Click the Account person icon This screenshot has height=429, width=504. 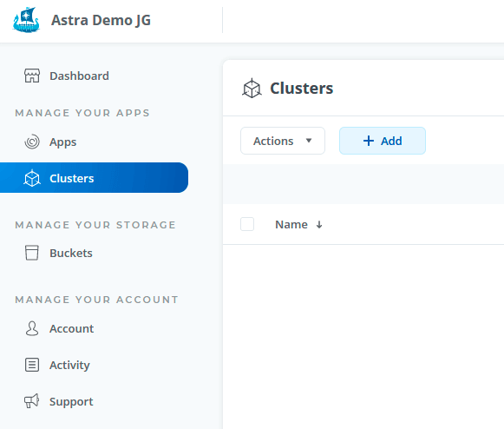[x=32, y=328]
